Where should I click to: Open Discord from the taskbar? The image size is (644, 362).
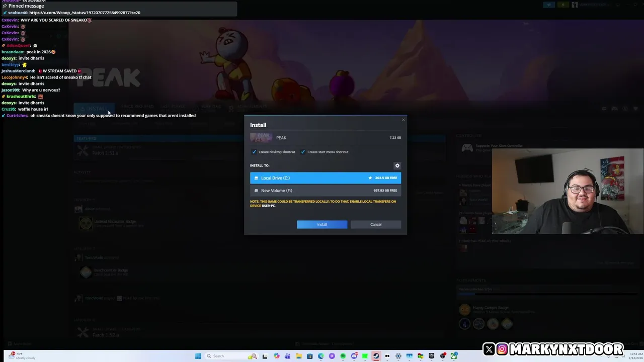354,356
